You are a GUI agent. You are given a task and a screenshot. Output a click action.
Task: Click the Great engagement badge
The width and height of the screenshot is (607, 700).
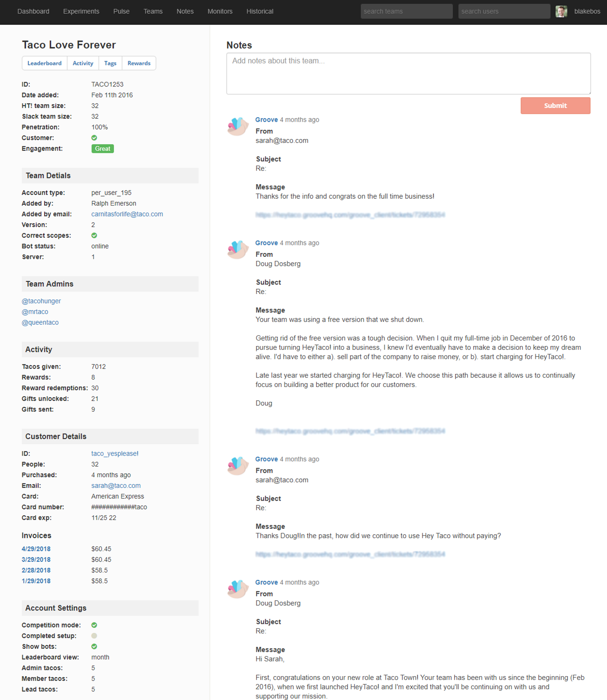coord(102,149)
